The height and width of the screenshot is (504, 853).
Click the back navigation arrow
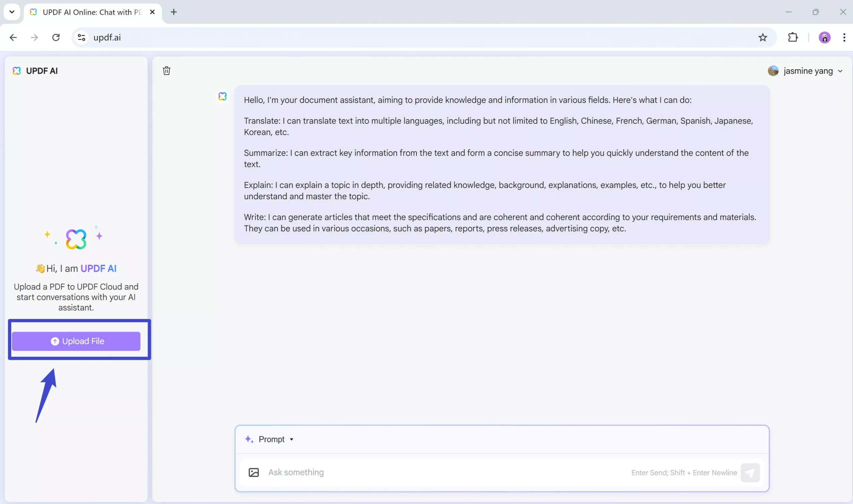pos(13,37)
